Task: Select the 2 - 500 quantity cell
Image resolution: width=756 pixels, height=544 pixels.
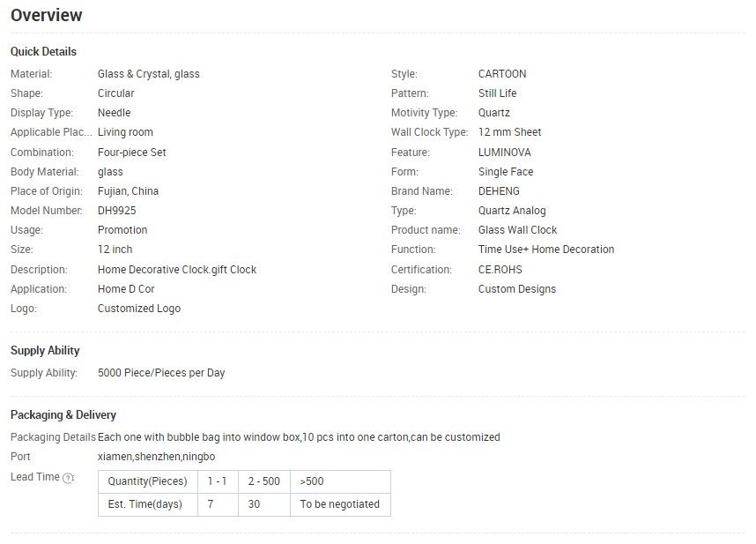Action: [264, 481]
